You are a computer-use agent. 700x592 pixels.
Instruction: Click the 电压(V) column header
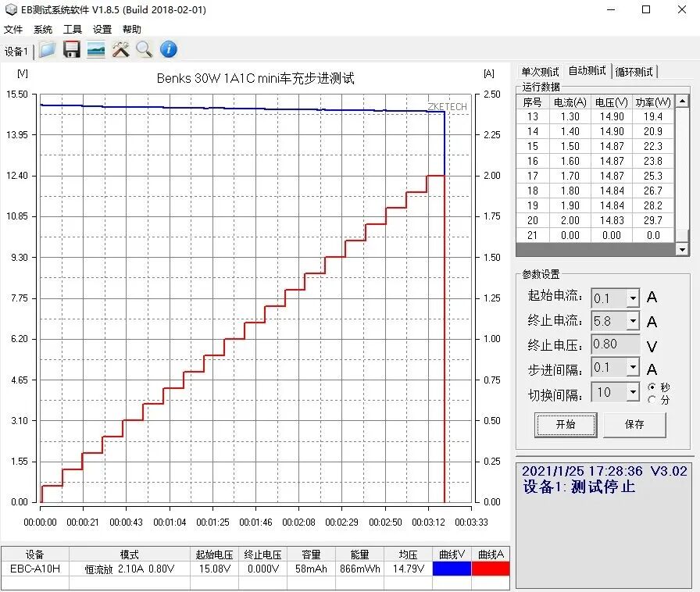612,102
